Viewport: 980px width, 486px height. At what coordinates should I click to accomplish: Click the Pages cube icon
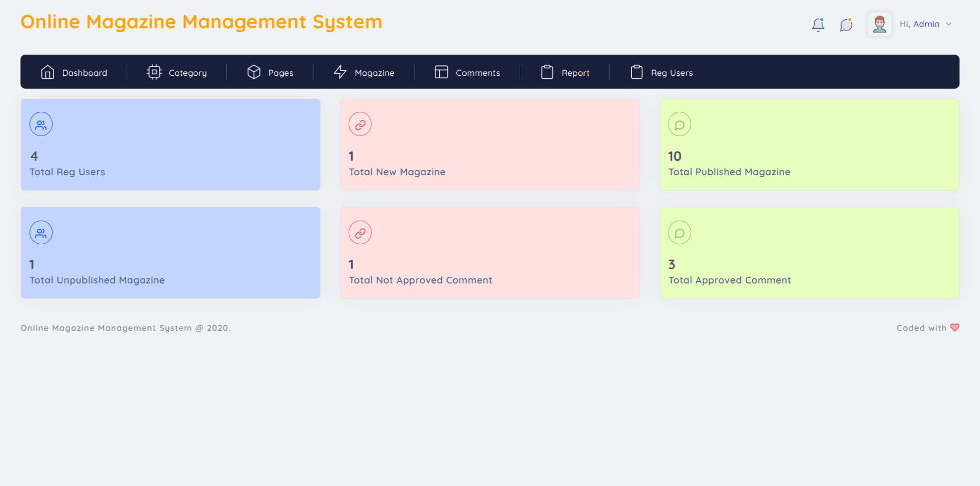pyautogui.click(x=254, y=72)
